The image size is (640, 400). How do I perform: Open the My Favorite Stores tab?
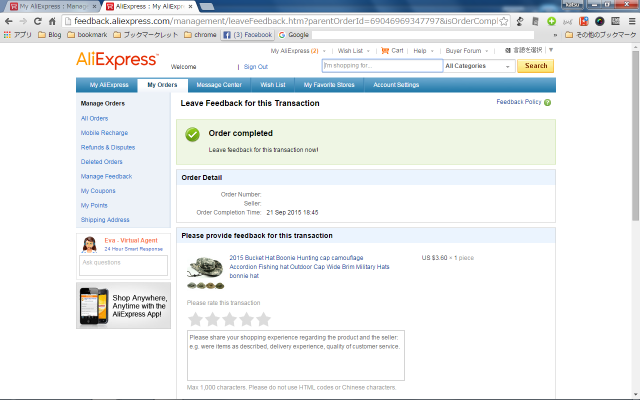[x=329, y=85]
